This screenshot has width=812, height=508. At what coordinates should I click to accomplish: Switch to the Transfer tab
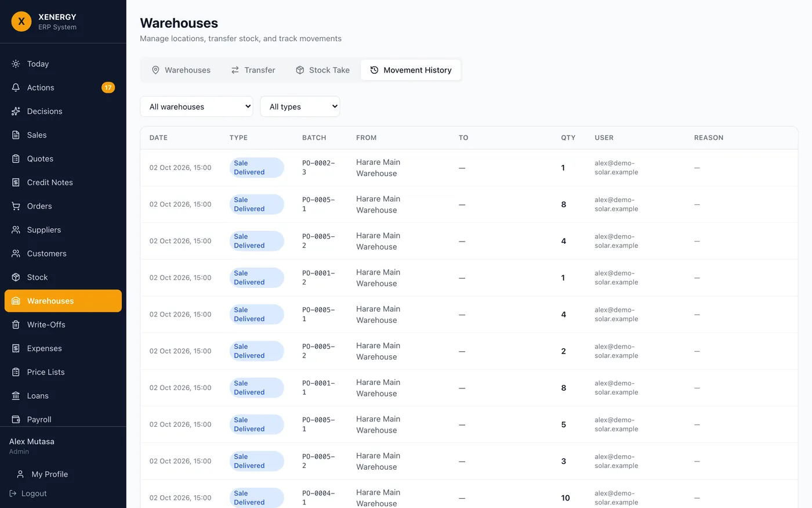pos(253,70)
